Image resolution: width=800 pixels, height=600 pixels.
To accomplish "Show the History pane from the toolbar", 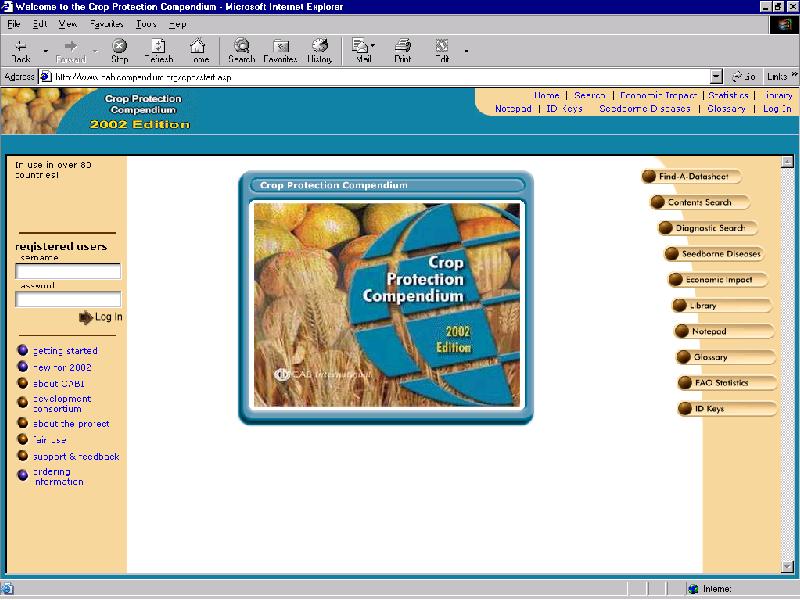I will pos(320,51).
